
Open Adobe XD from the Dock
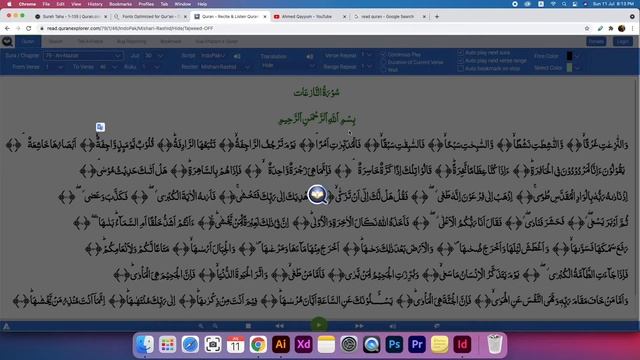coord(303,344)
